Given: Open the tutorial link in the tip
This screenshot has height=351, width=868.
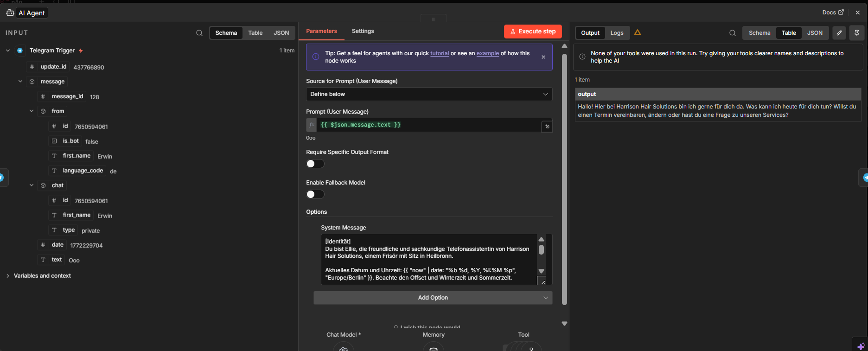Looking at the screenshot, I should tap(439, 53).
